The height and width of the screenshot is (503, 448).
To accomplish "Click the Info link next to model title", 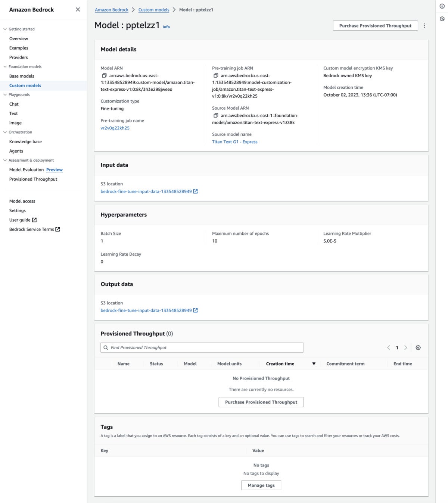I will coord(166,27).
